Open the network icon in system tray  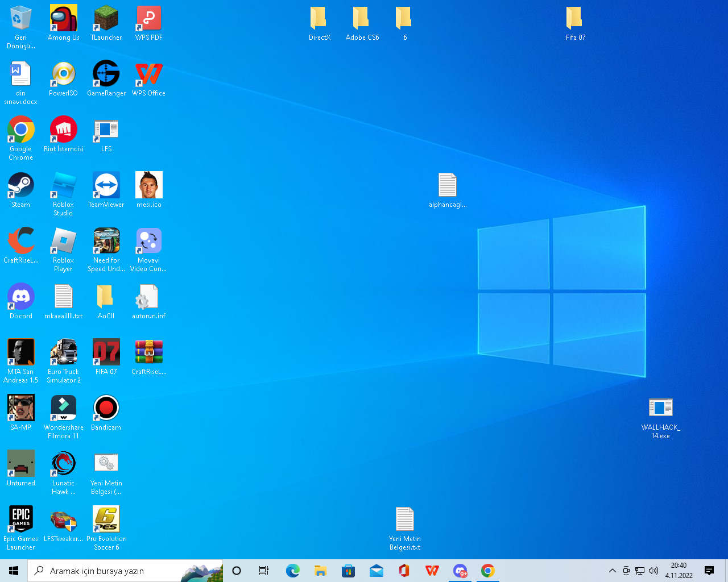pos(640,571)
